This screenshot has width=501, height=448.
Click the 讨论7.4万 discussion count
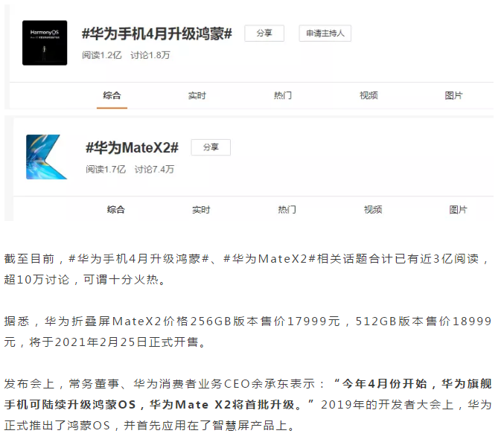[154, 169]
